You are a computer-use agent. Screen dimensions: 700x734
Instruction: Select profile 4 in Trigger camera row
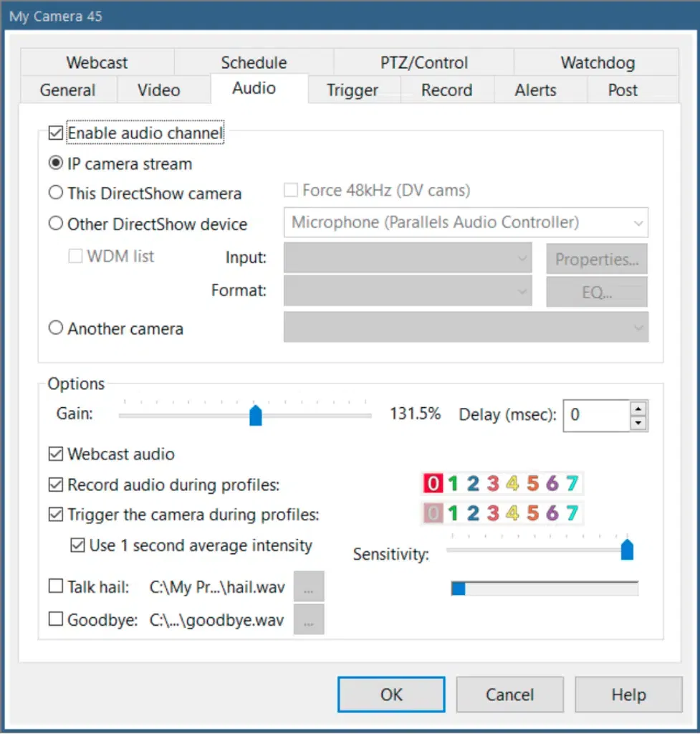click(x=512, y=513)
